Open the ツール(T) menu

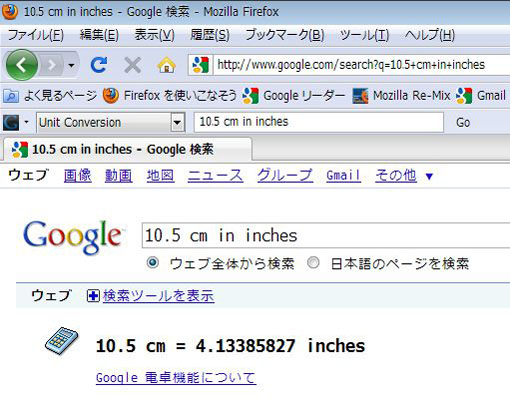pyautogui.click(x=364, y=35)
